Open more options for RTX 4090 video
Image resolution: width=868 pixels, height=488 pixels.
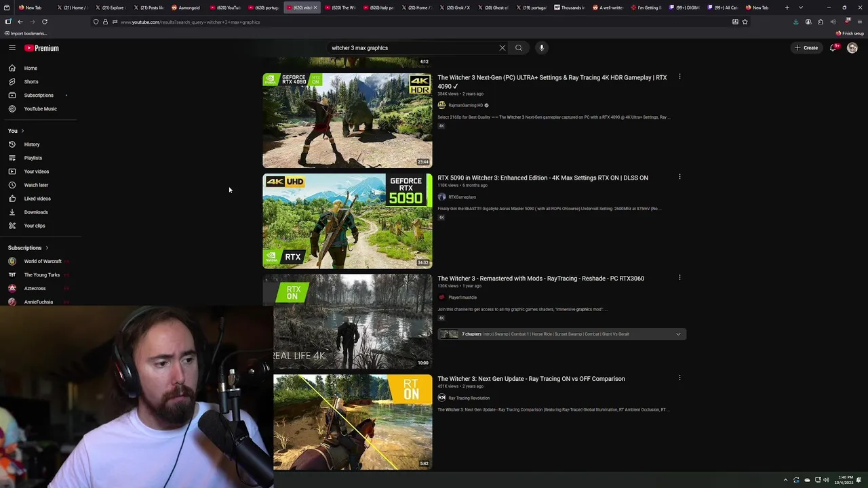[x=679, y=77]
